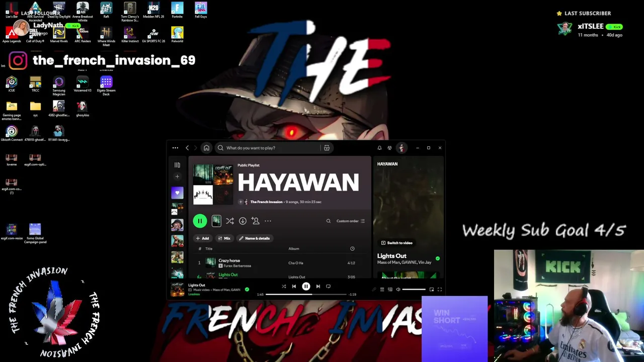
Task: Search within the HAYAWAN playlist
Action: pos(329,221)
